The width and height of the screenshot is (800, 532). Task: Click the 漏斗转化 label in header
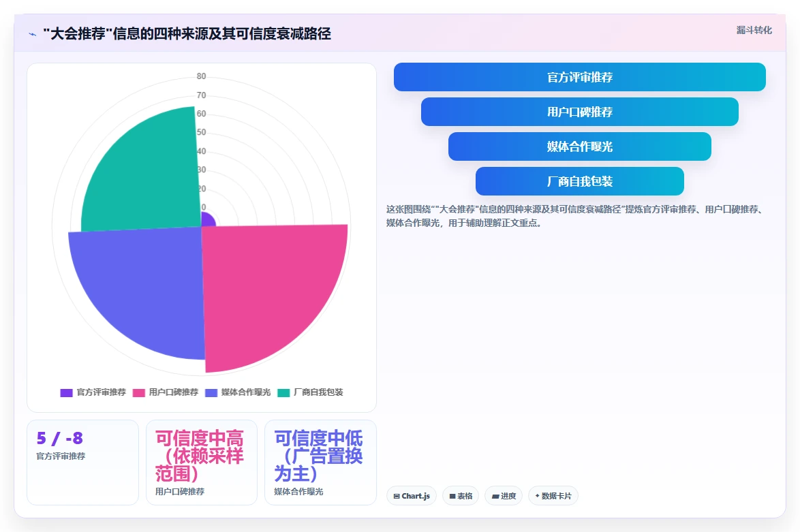point(754,30)
